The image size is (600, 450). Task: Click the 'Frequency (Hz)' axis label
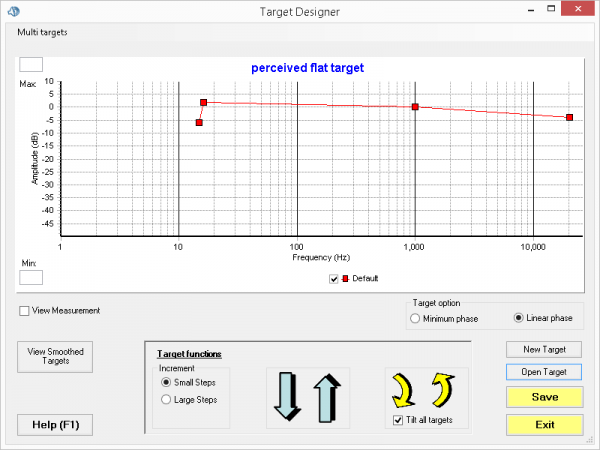coord(321,258)
